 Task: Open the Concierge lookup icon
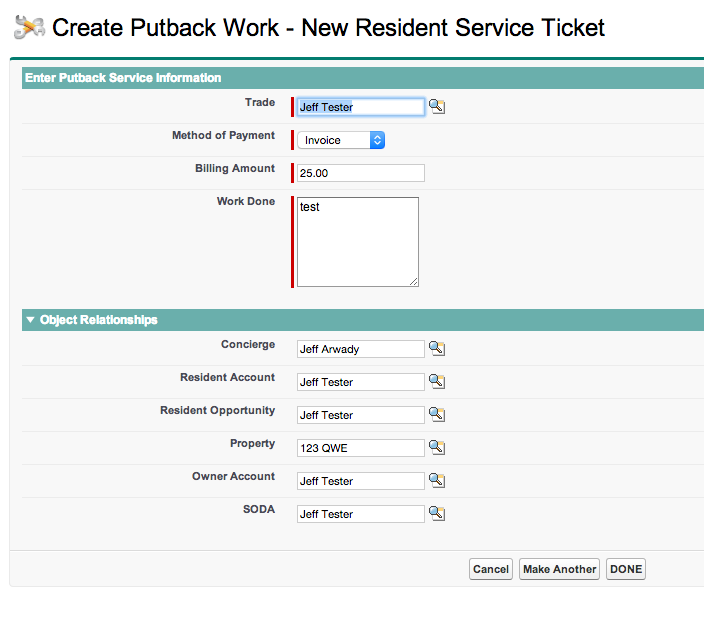click(x=436, y=348)
